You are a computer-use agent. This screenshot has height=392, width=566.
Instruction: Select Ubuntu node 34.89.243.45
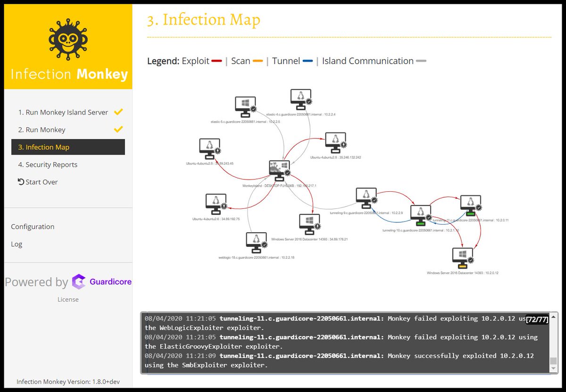pyautogui.click(x=210, y=149)
